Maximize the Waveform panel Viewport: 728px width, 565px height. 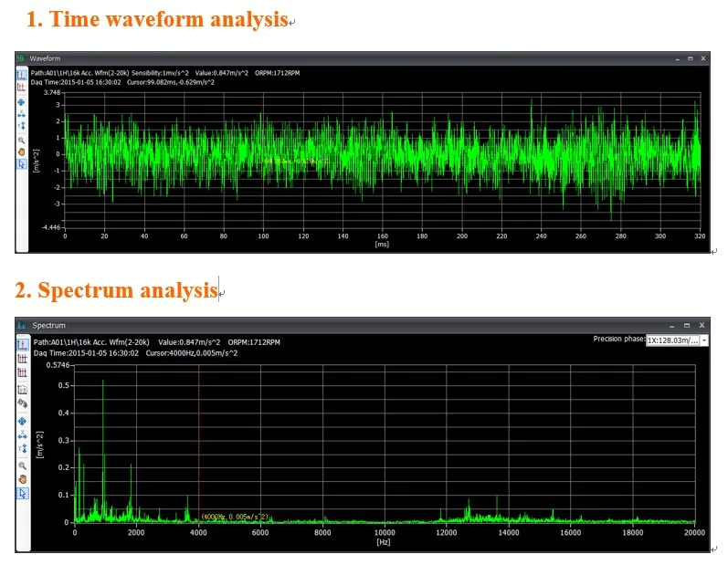689,58
